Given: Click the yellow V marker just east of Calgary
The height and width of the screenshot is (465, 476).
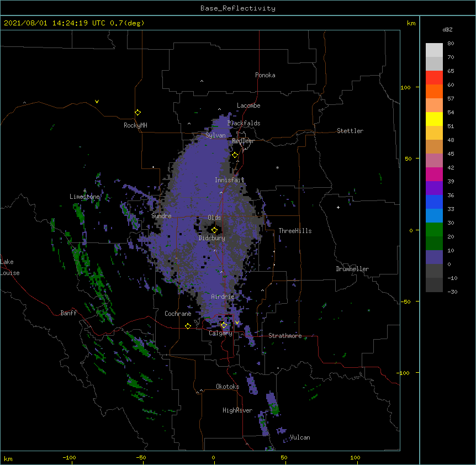Looking at the screenshot, I should pos(237,323).
